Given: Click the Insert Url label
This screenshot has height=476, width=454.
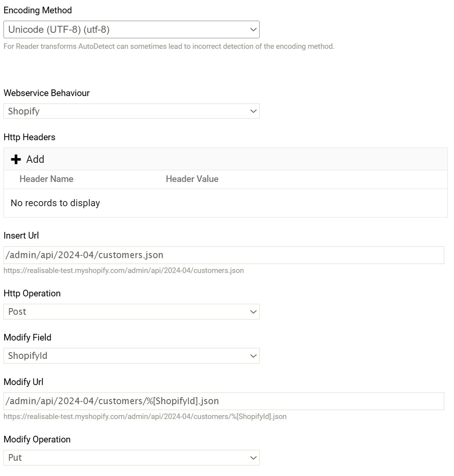Looking at the screenshot, I should coord(21,235).
